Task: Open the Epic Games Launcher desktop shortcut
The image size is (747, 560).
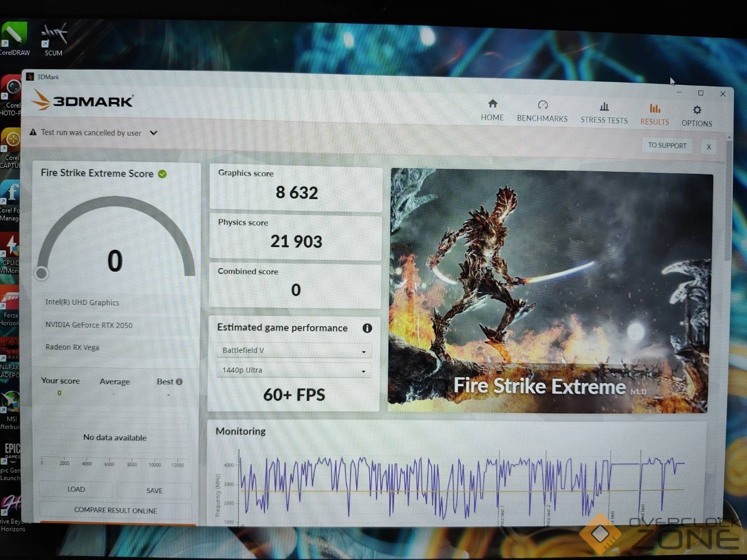Action: click(10, 462)
